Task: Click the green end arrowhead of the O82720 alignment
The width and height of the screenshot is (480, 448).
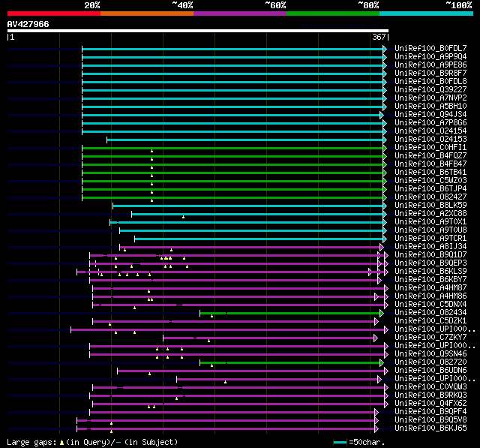Action: (382, 363)
